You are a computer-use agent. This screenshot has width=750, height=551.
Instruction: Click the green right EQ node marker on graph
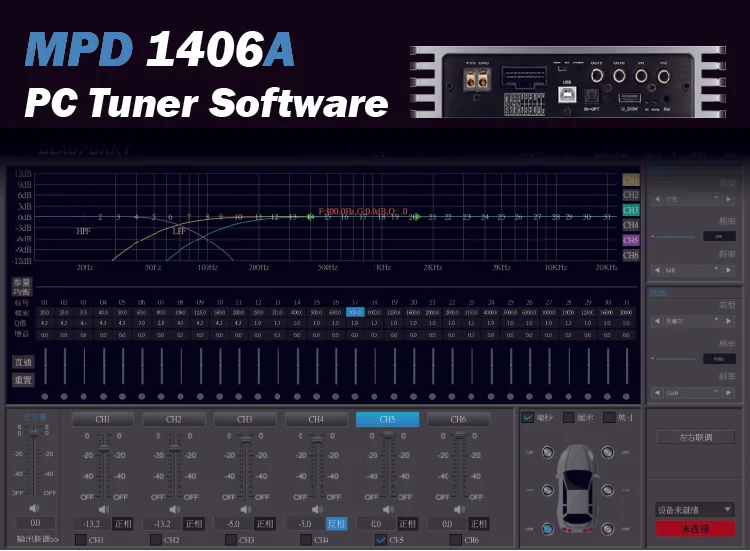[x=417, y=217]
